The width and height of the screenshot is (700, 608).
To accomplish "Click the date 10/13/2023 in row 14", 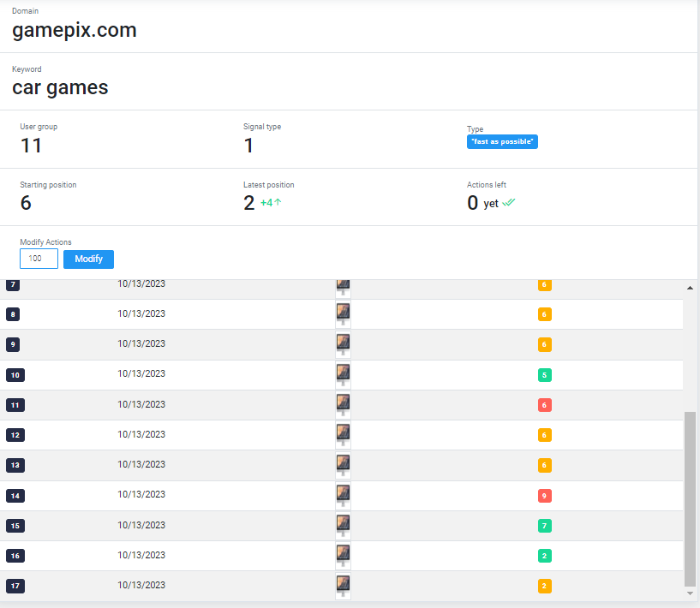I will pyautogui.click(x=141, y=495).
